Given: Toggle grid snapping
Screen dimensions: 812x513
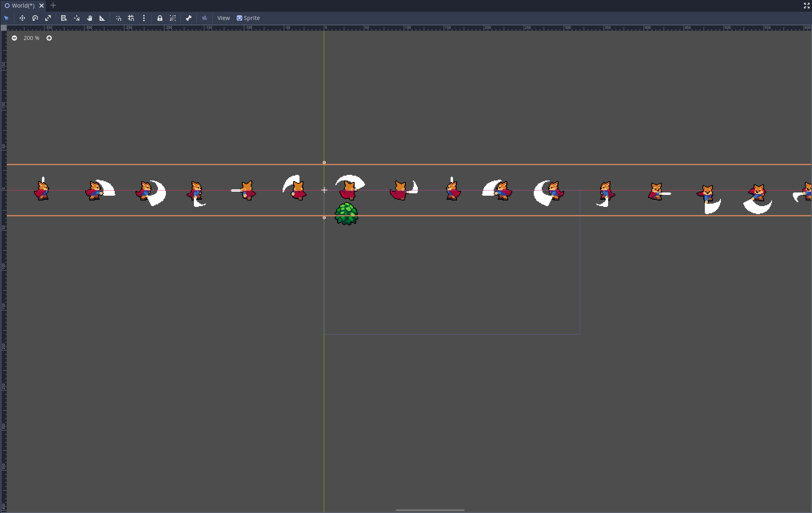Looking at the screenshot, I should point(131,18).
